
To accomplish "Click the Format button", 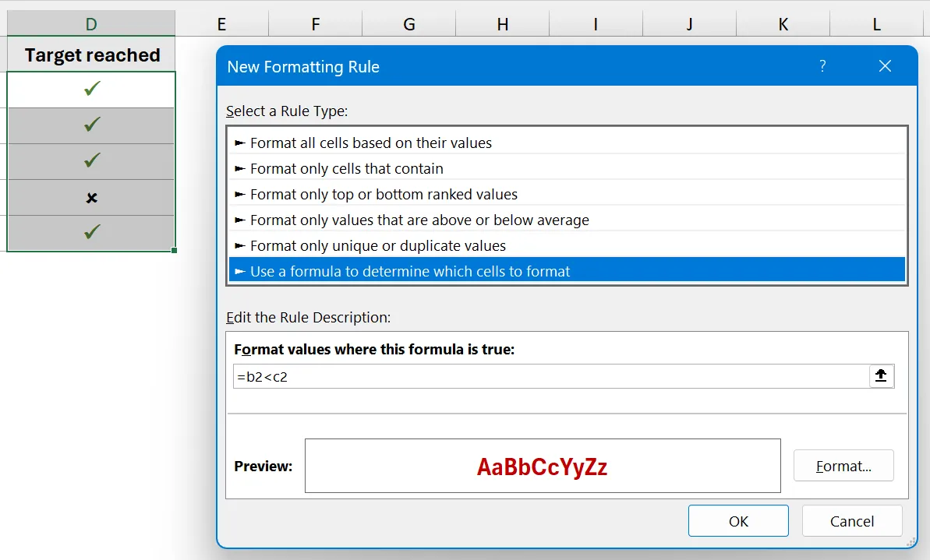I will (x=843, y=466).
